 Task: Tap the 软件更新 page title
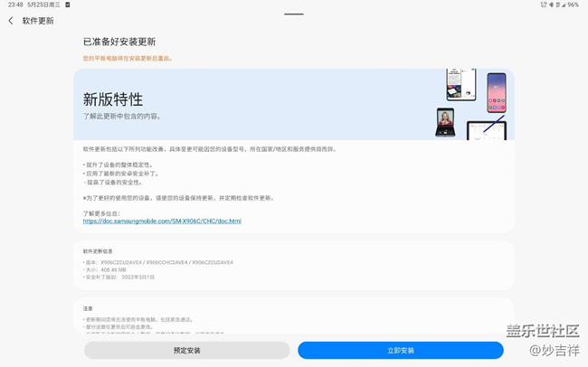[38, 21]
